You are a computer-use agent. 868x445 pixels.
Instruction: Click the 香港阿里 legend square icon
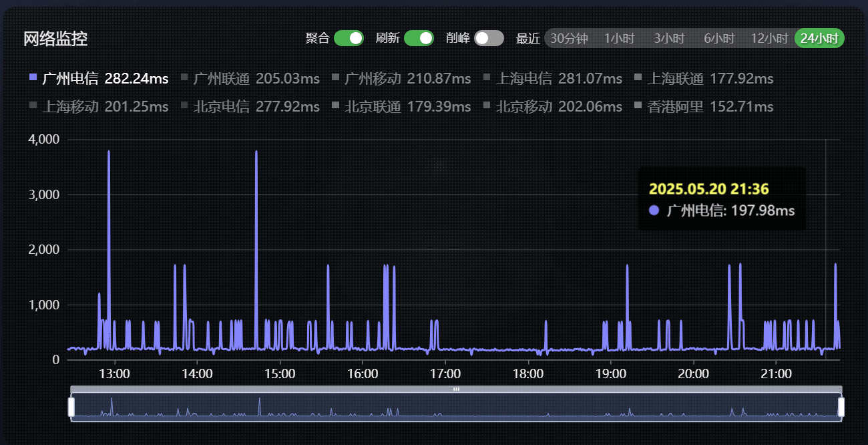(638, 106)
